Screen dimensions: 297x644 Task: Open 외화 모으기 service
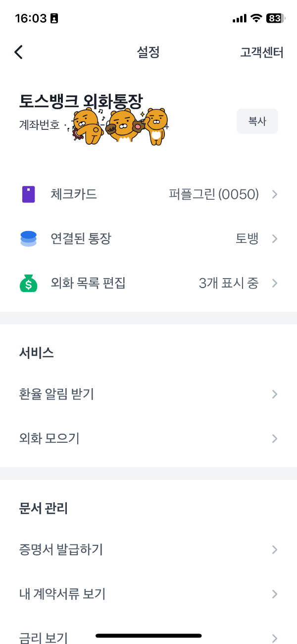pos(148,438)
